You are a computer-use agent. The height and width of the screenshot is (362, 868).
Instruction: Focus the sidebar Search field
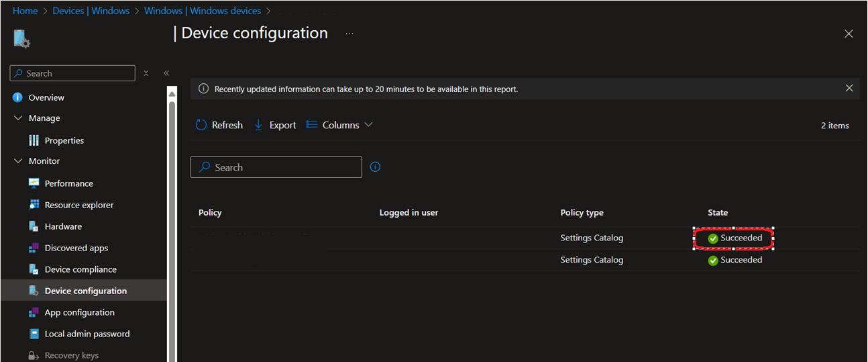pos(72,73)
